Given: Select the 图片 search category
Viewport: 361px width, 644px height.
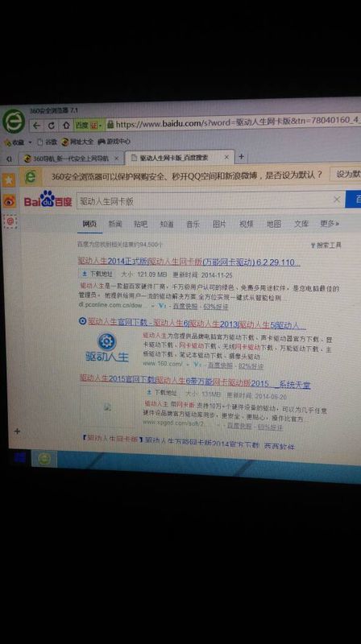Looking at the screenshot, I should [x=219, y=224].
